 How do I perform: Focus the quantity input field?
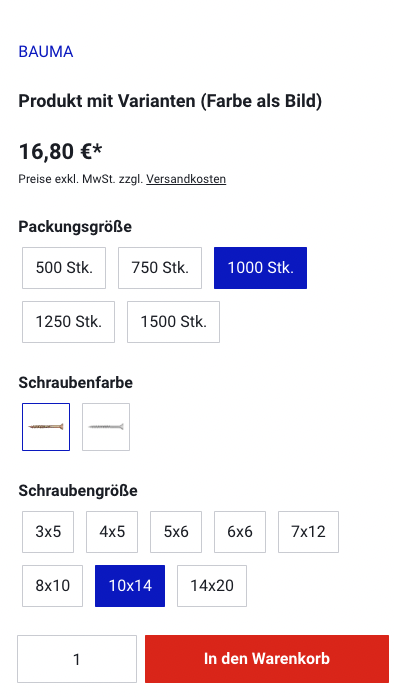(x=77, y=659)
